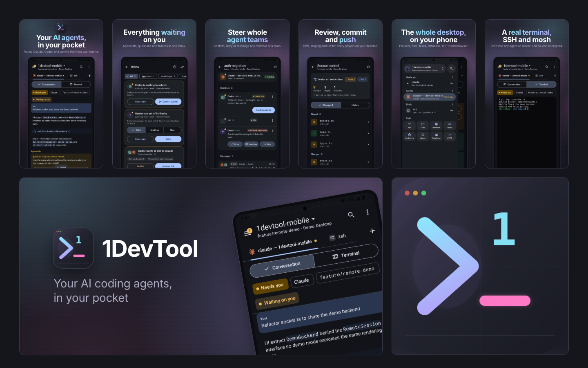The height and width of the screenshot is (368, 588).
Task: Open the Codex member three-dot menu on the auth-migration screen
Action: point(273,97)
